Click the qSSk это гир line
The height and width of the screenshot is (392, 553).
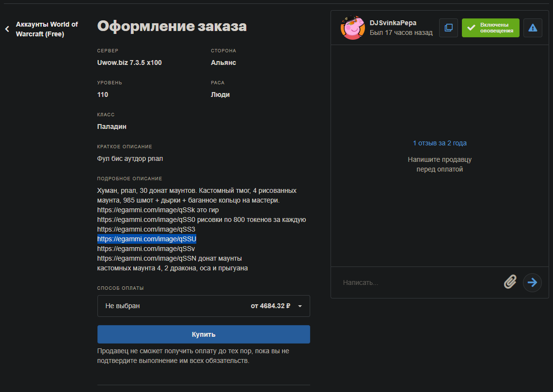[x=158, y=210]
